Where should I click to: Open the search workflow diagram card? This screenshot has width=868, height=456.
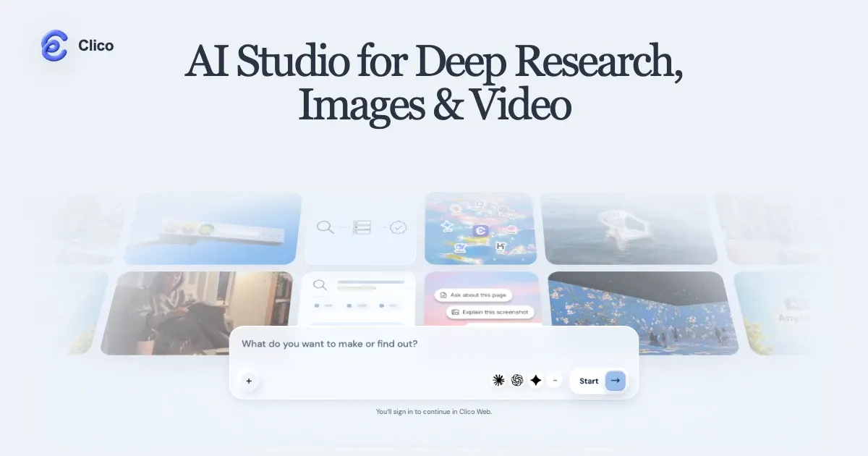[360, 228]
